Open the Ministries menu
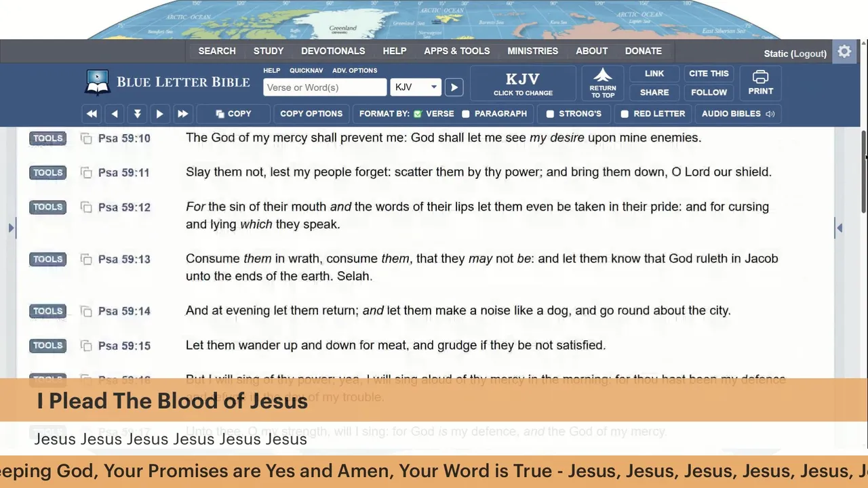This screenshot has height=488, width=868. tap(533, 51)
